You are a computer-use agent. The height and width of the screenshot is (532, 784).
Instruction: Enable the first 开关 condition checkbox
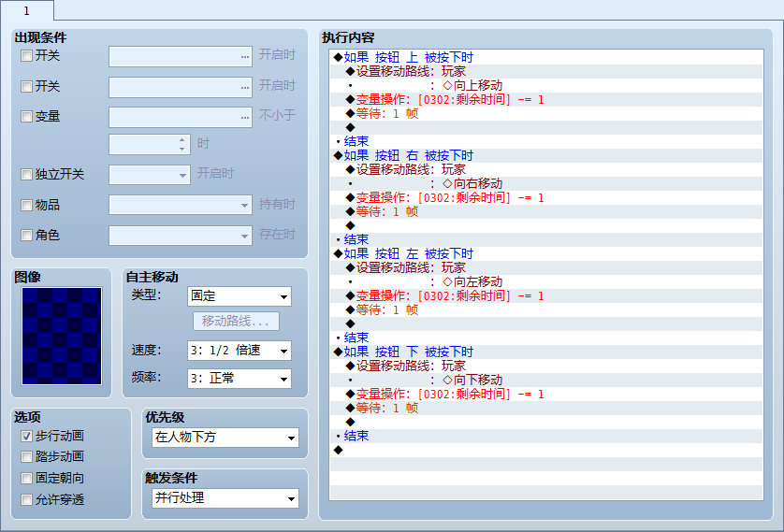point(26,55)
